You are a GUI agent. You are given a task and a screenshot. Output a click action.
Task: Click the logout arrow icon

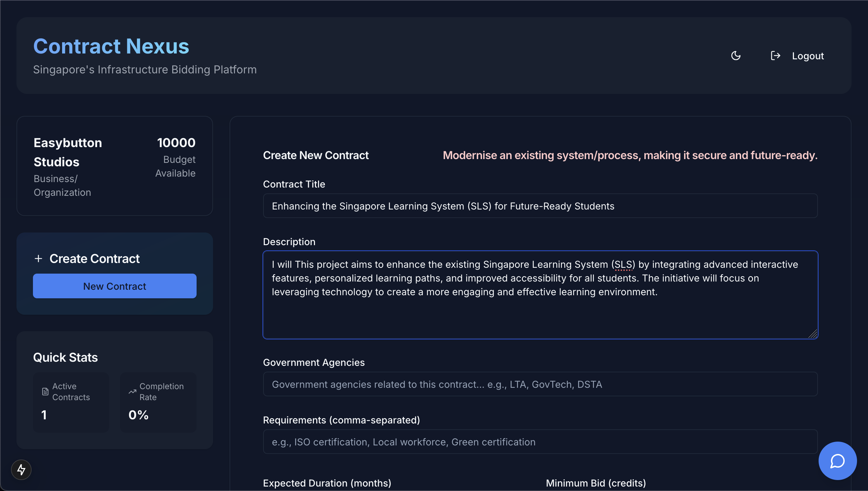tap(775, 56)
